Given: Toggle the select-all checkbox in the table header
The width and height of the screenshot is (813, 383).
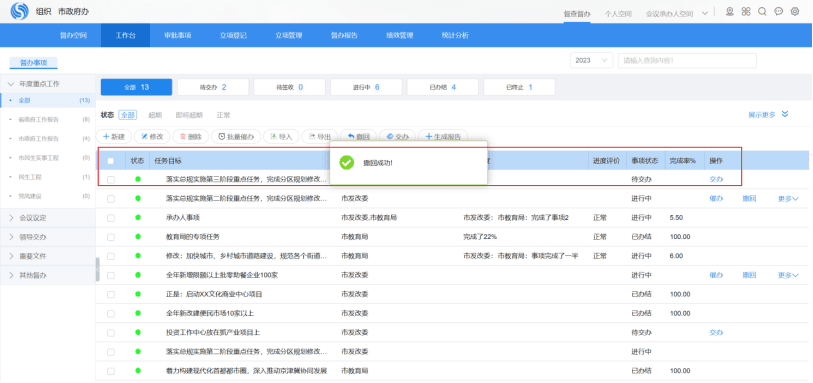Looking at the screenshot, I should click(110, 161).
